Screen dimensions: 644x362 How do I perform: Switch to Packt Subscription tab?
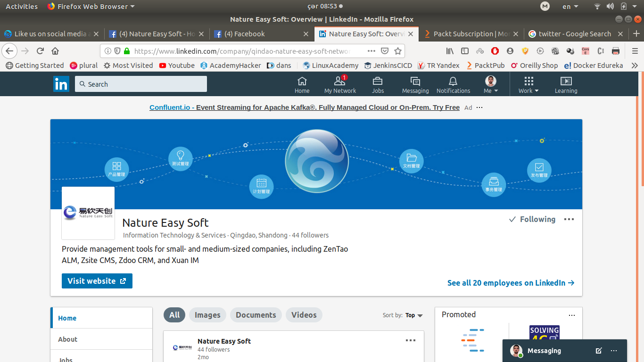(x=471, y=34)
